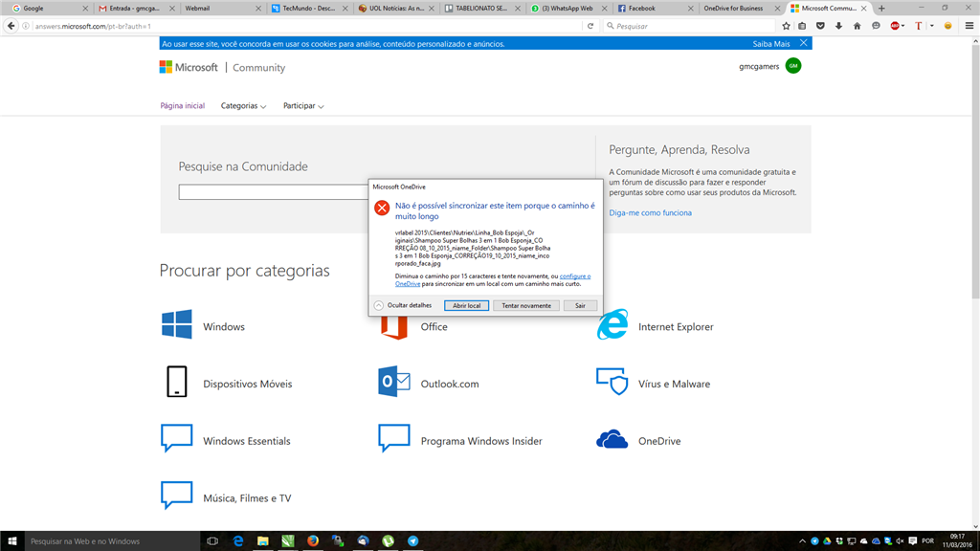The height and width of the screenshot is (551, 980).
Task: Open the Action Center notifications icon
Action: point(912,541)
